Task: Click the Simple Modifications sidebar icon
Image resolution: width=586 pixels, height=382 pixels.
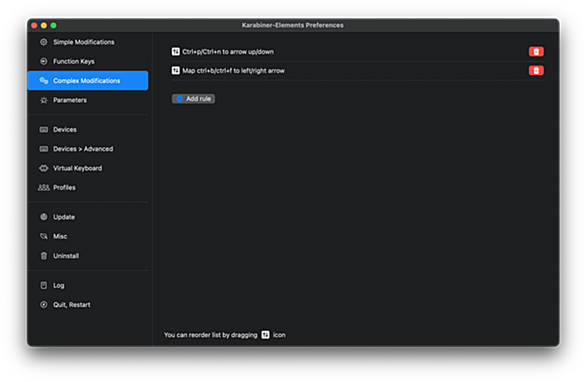Action: click(44, 42)
